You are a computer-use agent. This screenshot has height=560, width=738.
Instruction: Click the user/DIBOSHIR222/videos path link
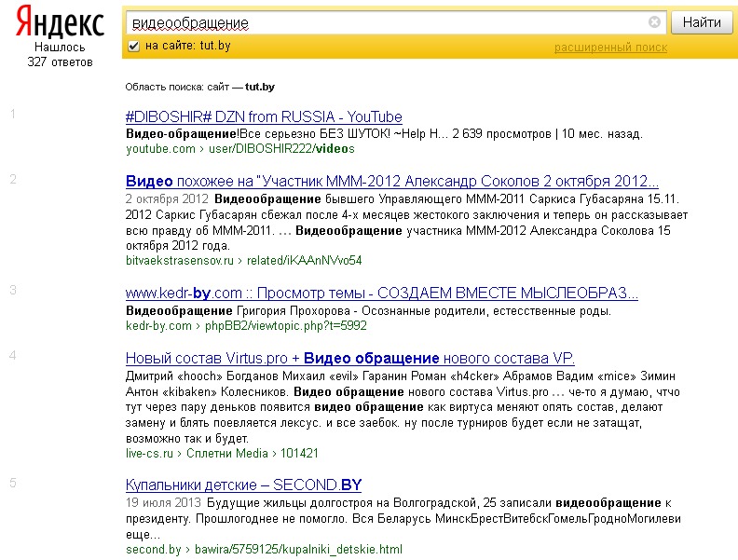pos(281,149)
